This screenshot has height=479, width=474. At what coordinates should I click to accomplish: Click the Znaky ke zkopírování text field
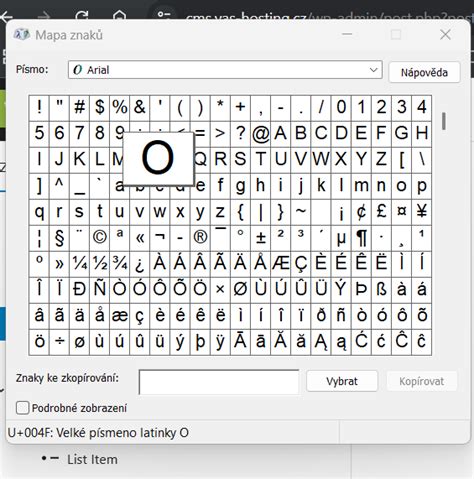[x=219, y=382]
